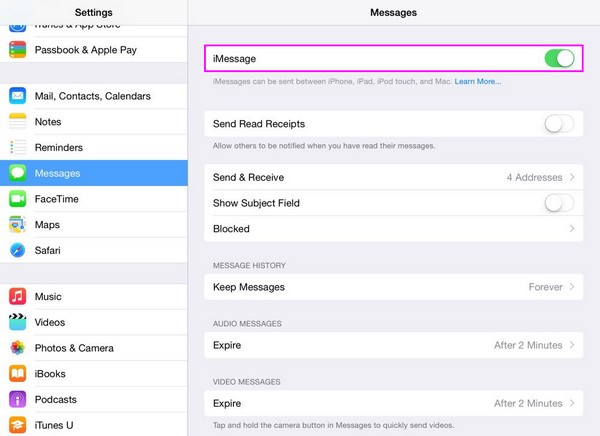Open FaceTime settings
The height and width of the screenshot is (436, 600).
click(x=94, y=199)
